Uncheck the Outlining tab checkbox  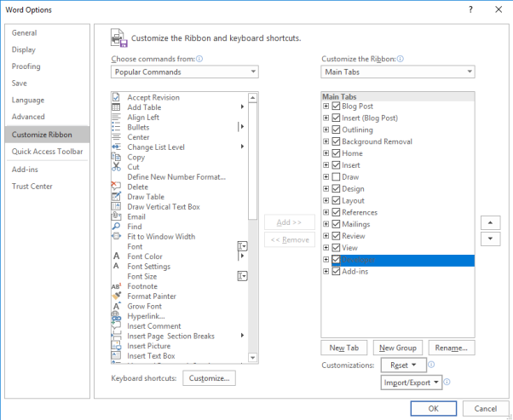(x=336, y=129)
